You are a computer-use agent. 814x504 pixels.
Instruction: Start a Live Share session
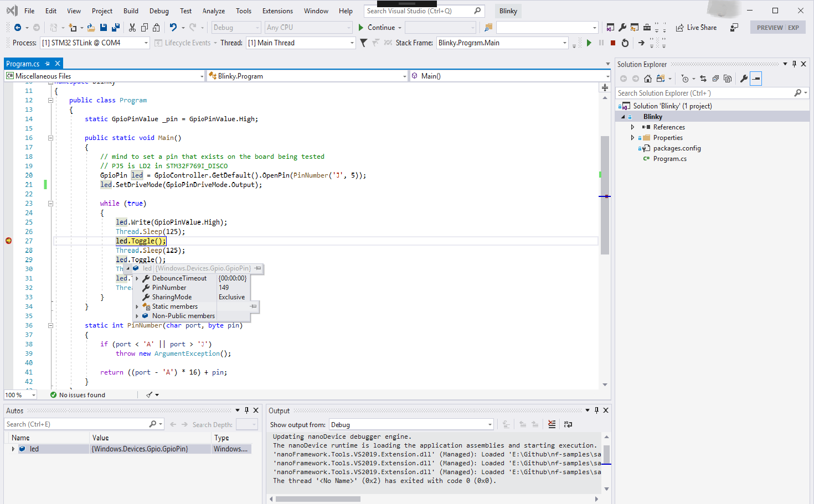click(696, 27)
